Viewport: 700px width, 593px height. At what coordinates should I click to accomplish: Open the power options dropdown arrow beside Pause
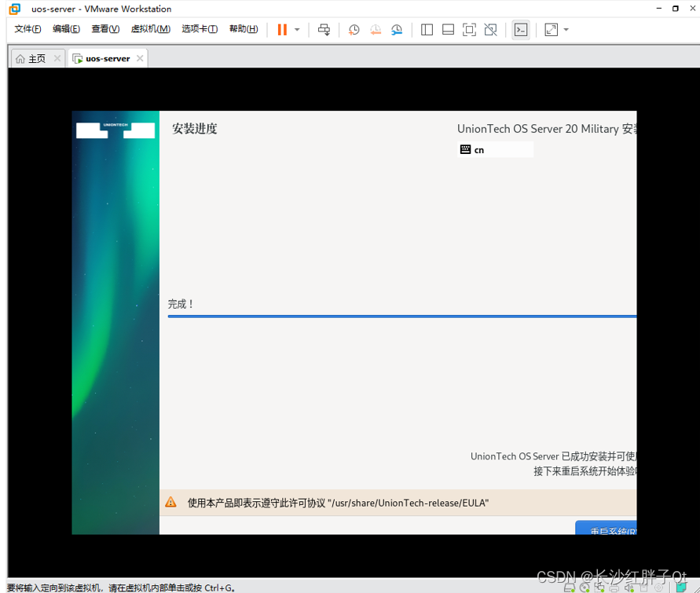coord(297,30)
